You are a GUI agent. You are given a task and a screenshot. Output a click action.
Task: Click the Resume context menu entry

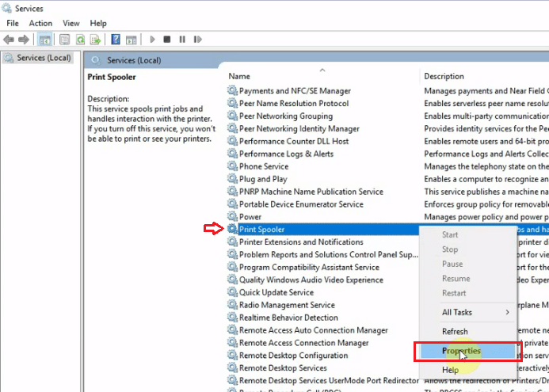[x=467, y=279]
